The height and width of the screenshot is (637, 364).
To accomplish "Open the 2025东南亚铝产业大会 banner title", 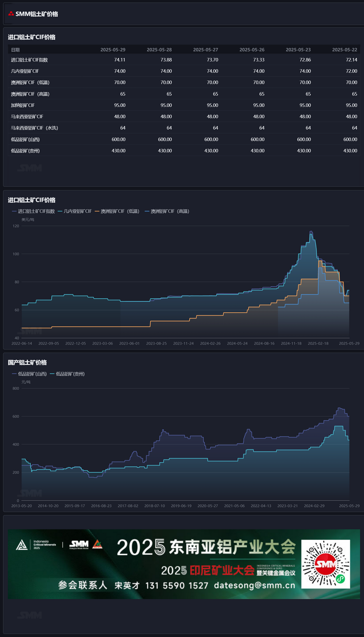I will coord(206,547).
